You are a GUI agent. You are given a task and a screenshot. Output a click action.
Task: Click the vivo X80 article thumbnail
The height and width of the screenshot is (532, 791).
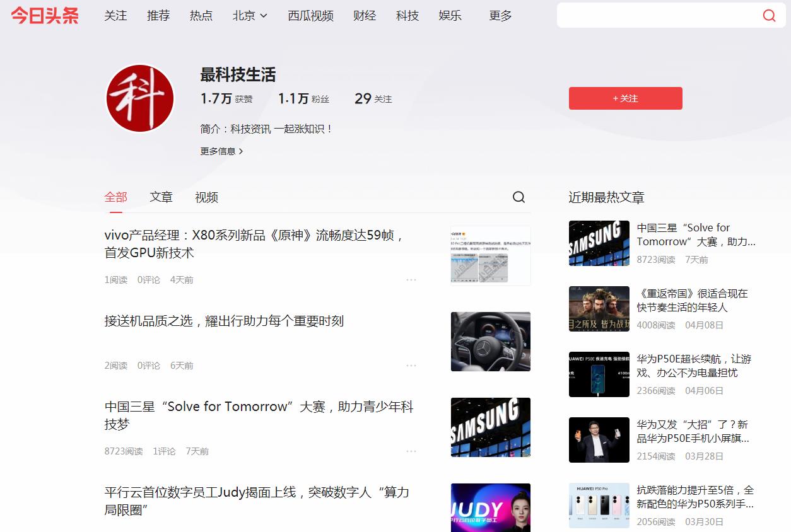491,255
